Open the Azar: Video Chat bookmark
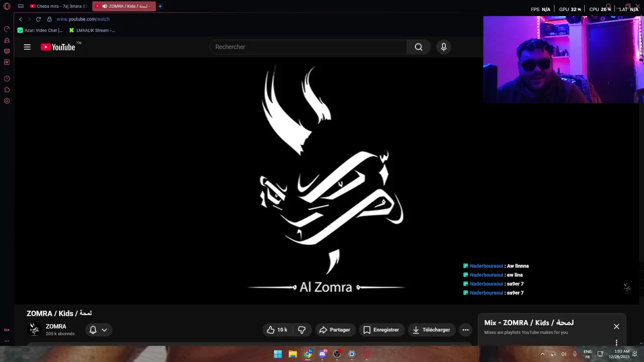644x362 pixels. [40, 30]
